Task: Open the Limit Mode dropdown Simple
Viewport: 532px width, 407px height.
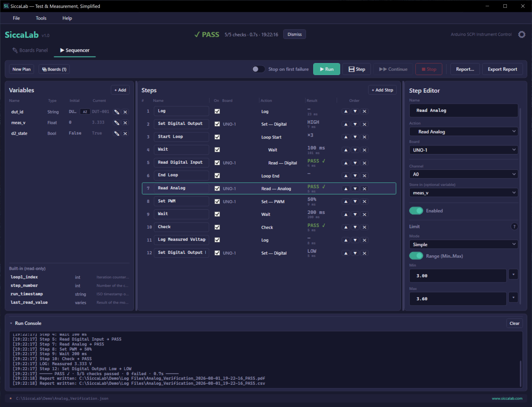Action: (463, 245)
